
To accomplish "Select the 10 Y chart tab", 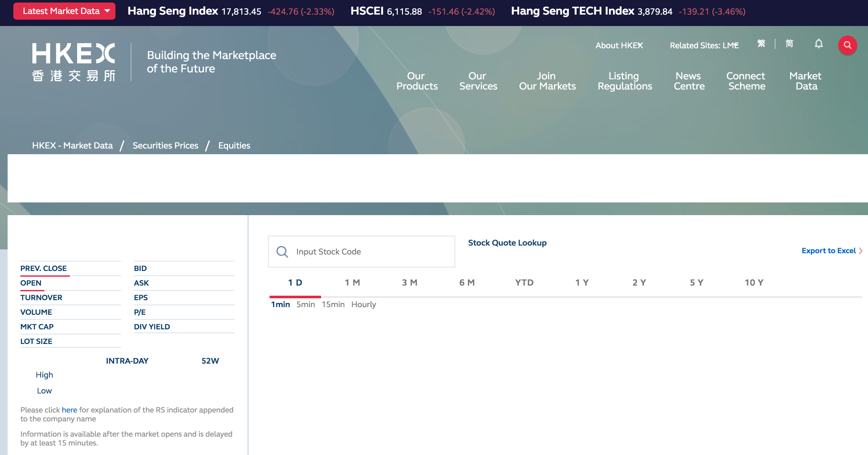I will [x=754, y=282].
